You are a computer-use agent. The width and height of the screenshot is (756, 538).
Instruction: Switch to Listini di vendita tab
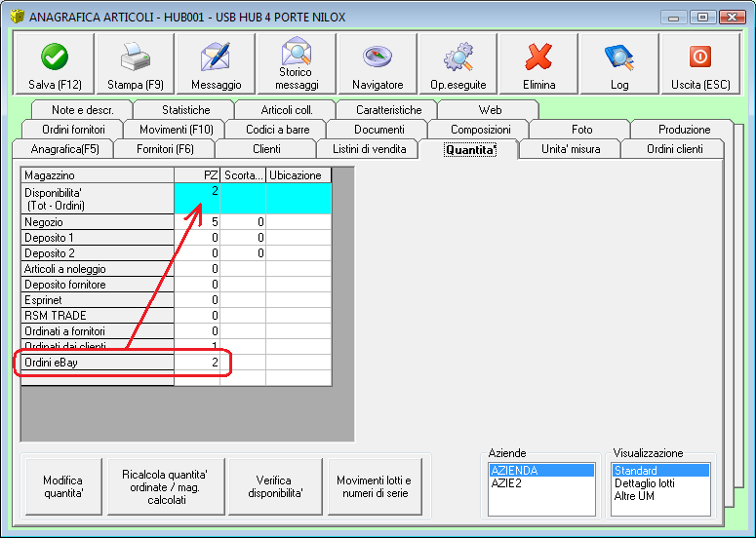coord(369,149)
